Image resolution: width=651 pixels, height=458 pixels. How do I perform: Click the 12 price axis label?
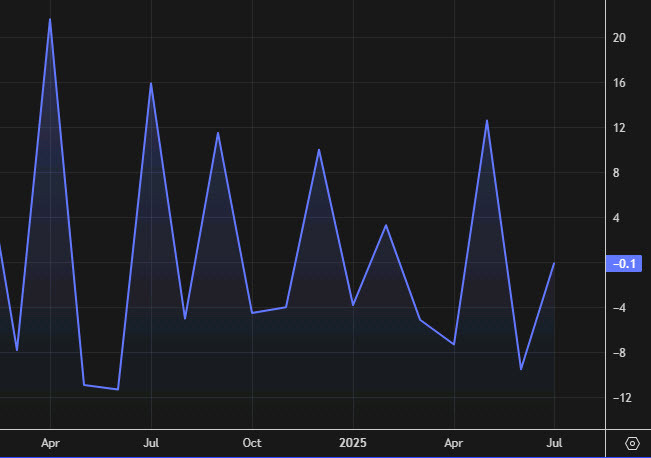pos(619,128)
